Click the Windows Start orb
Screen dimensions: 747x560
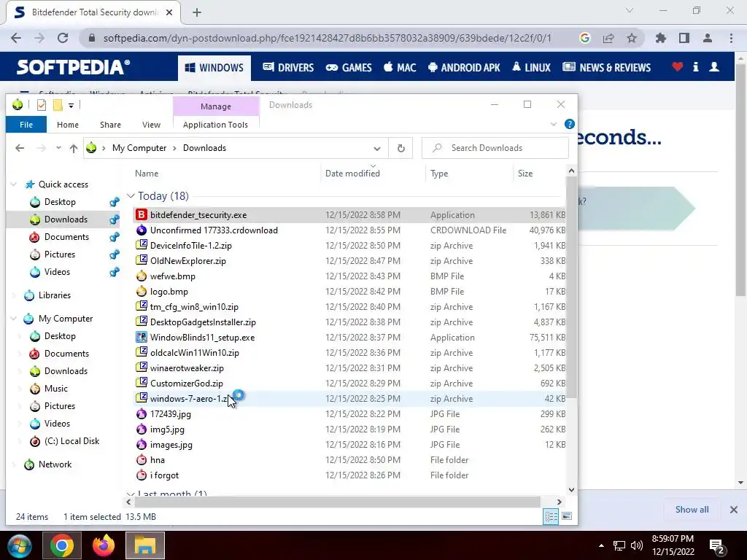[x=20, y=545]
